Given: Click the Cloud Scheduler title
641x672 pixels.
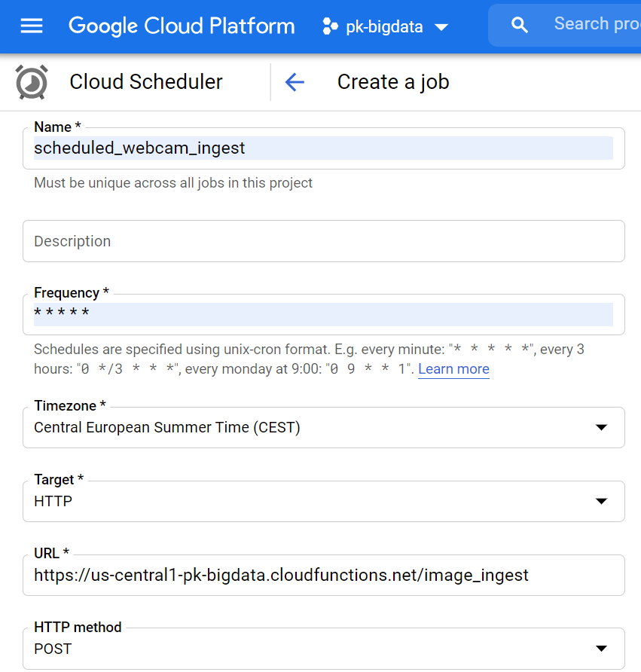Looking at the screenshot, I should tap(146, 82).
